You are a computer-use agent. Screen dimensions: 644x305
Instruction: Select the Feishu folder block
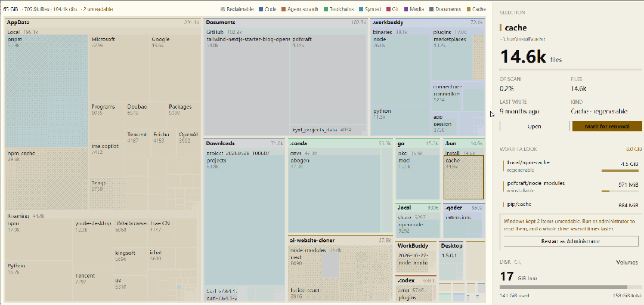click(x=163, y=143)
